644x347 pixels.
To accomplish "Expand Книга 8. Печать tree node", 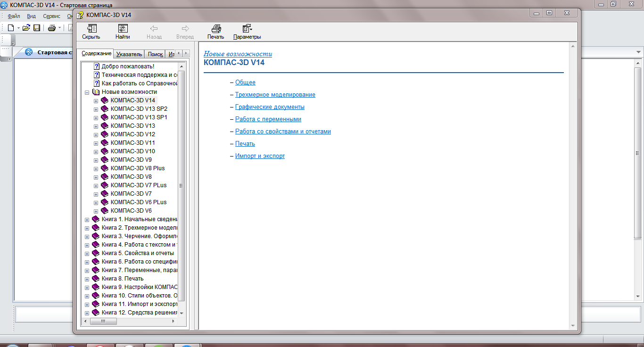I will click(x=87, y=279).
